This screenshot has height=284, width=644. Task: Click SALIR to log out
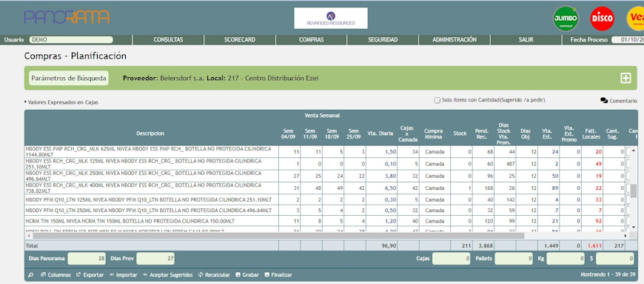pos(526,40)
